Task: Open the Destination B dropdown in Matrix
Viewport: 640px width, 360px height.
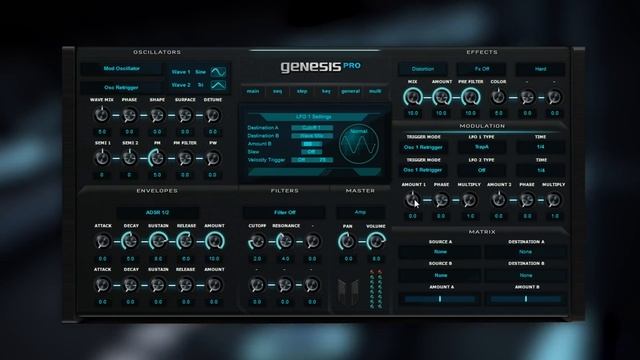Action: pos(526,276)
